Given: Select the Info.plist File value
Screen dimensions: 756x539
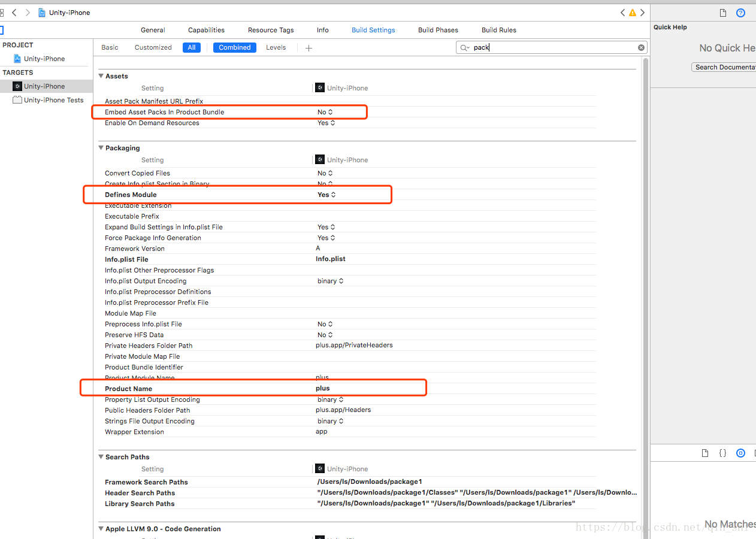Looking at the screenshot, I should pos(331,259).
